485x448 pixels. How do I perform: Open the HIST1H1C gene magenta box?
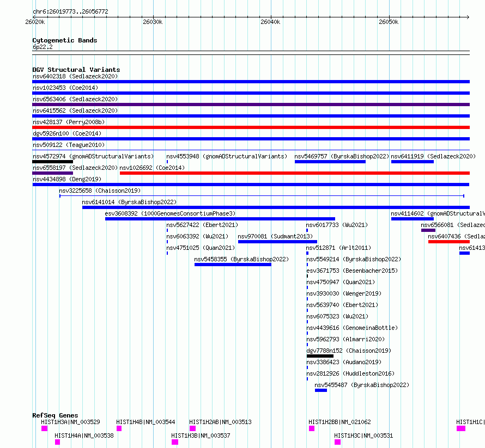pyautogui.click(x=461, y=428)
